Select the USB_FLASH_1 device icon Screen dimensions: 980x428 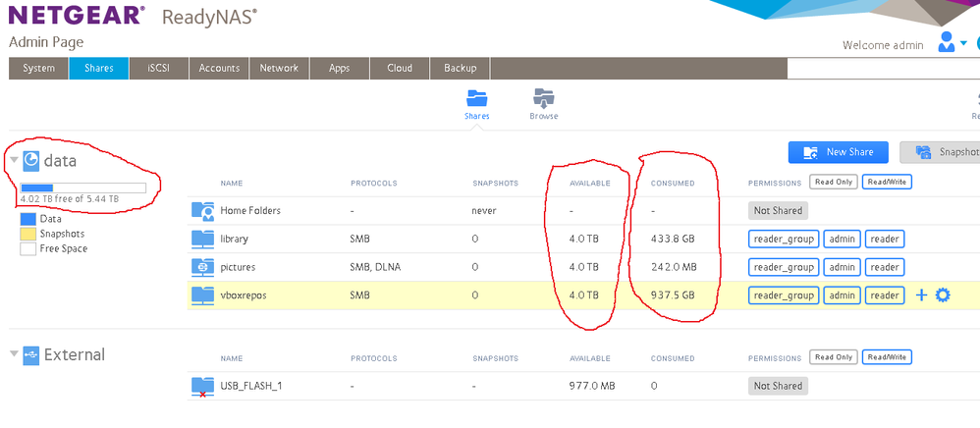click(203, 387)
